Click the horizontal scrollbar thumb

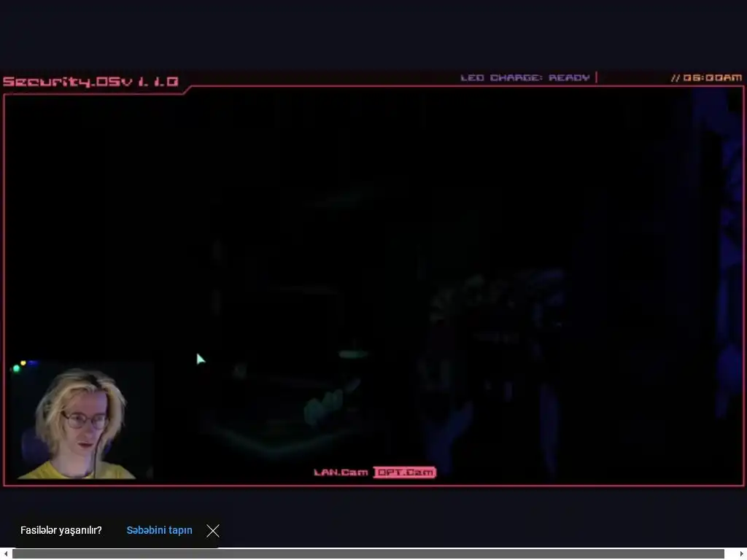coord(368,554)
